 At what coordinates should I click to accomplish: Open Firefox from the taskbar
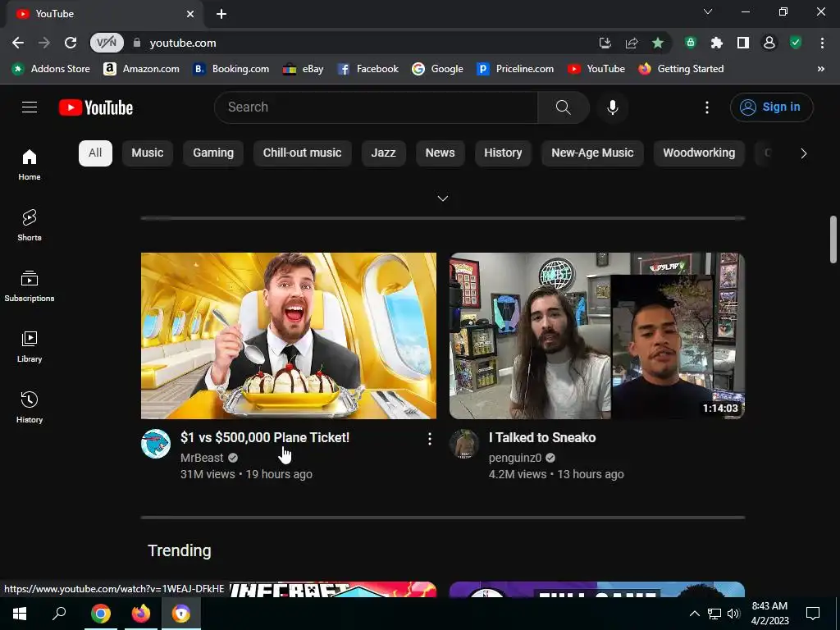pyautogui.click(x=141, y=614)
